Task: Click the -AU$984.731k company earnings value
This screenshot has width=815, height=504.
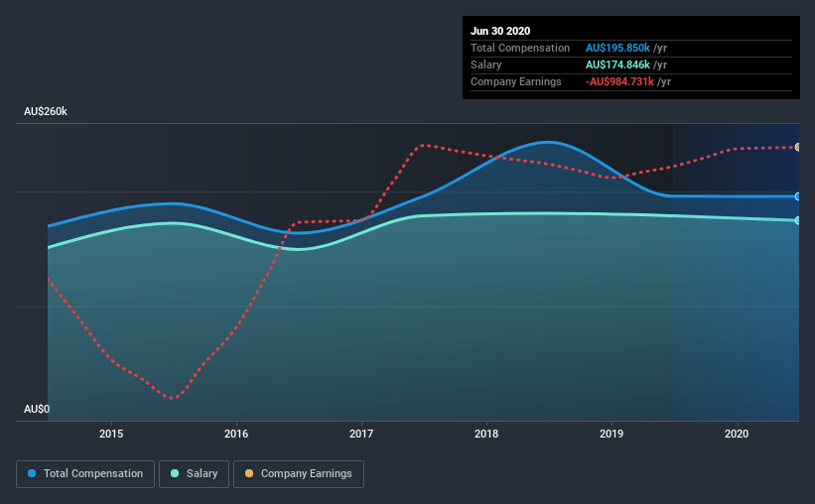Action: [x=619, y=81]
